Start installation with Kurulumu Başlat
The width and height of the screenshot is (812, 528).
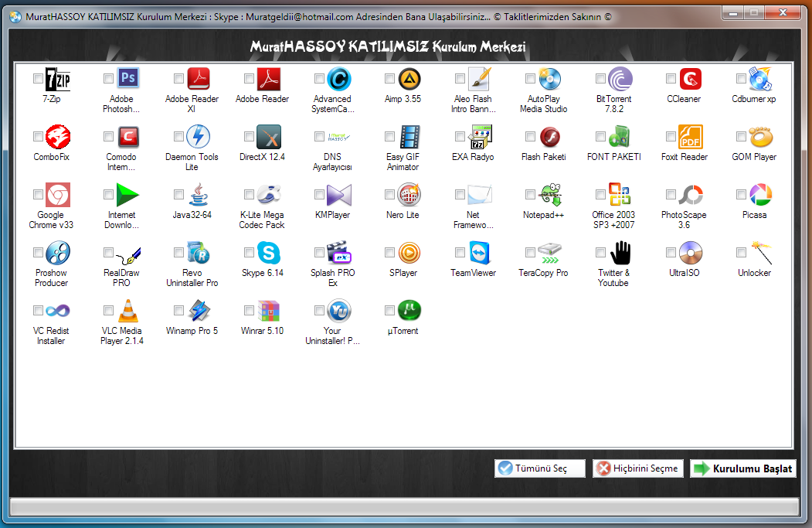pos(742,468)
